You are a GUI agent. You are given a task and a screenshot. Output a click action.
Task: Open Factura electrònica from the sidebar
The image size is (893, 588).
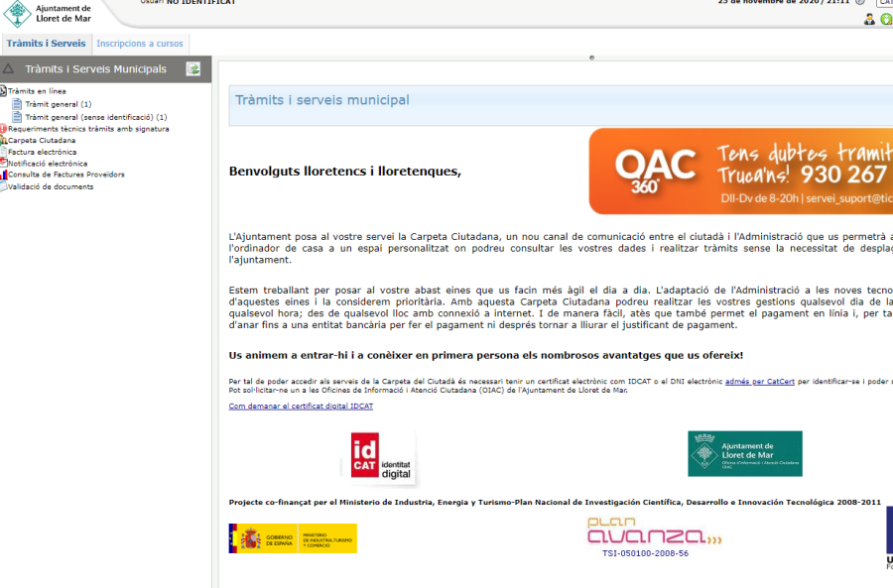pyautogui.click(x=42, y=152)
